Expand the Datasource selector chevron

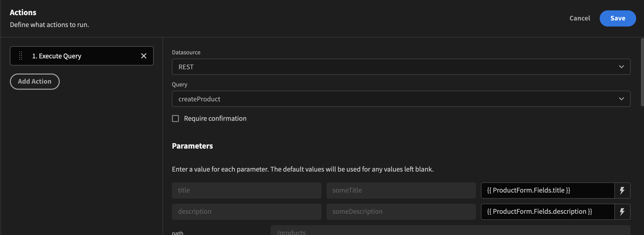tap(621, 67)
